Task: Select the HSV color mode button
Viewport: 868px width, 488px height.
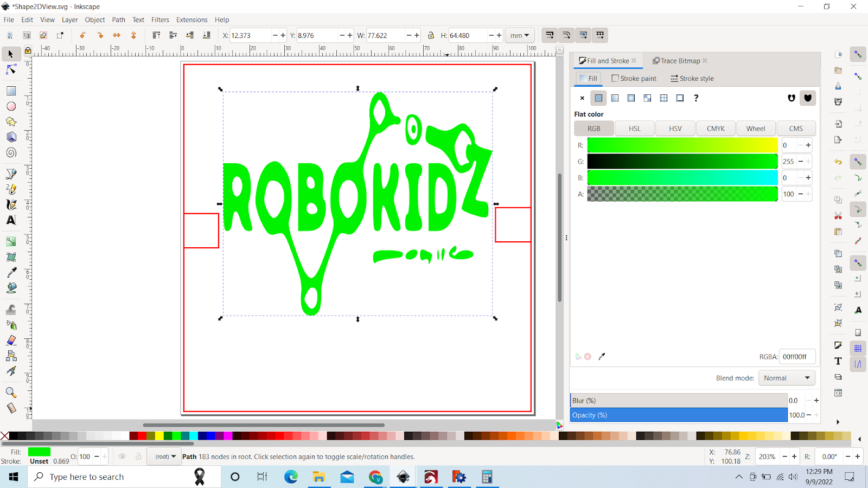Action: (675, 129)
